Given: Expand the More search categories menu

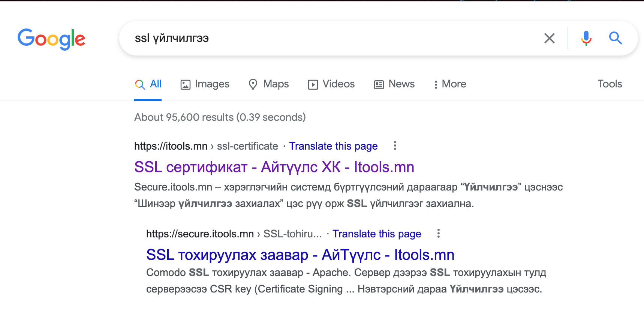Looking at the screenshot, I should coord(449,84).
